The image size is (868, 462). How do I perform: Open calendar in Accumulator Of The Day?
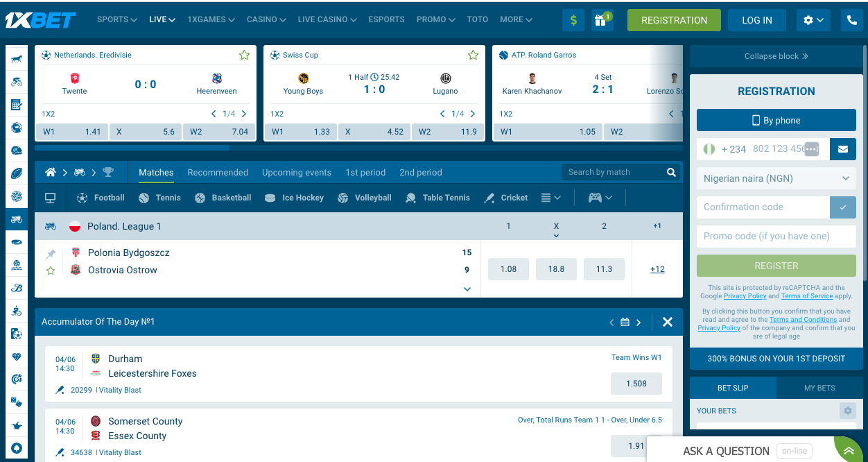[625, 322]
